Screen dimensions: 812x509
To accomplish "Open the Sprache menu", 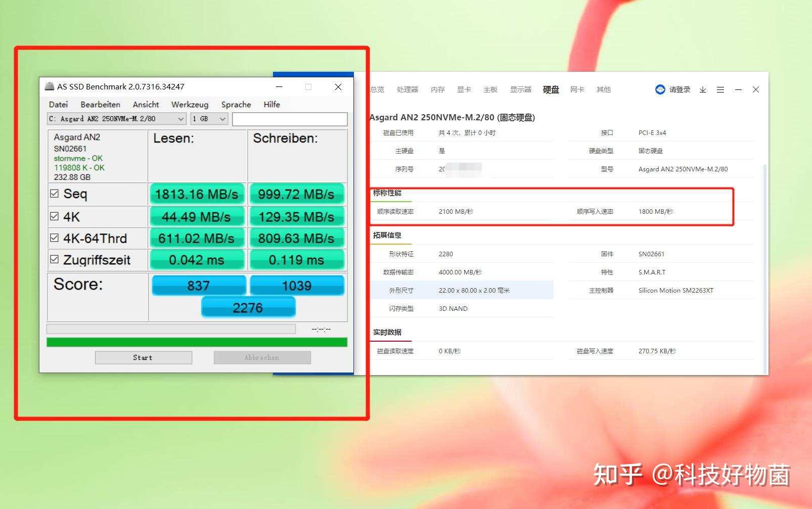I will click(236, 105).
